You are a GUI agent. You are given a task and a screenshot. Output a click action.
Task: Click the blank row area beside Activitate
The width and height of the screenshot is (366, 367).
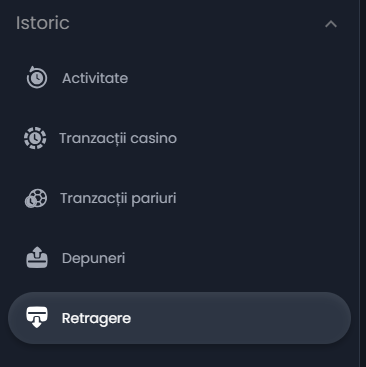(239, 78)
